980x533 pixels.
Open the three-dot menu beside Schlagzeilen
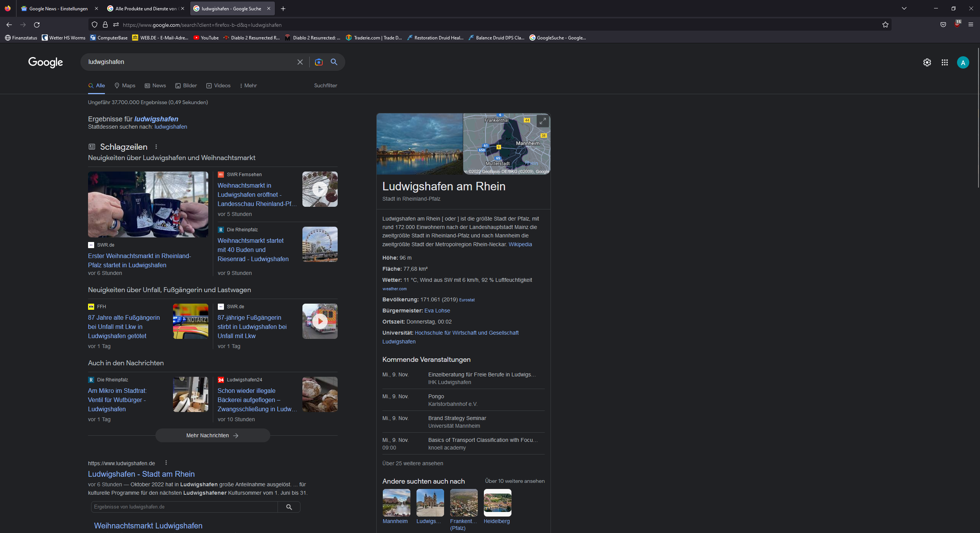[156, 147]
